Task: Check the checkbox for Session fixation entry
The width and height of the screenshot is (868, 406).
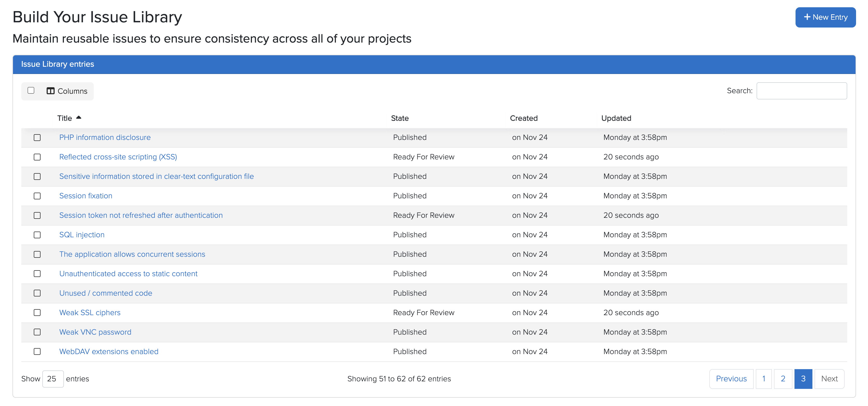Action: tap(37, 196)
